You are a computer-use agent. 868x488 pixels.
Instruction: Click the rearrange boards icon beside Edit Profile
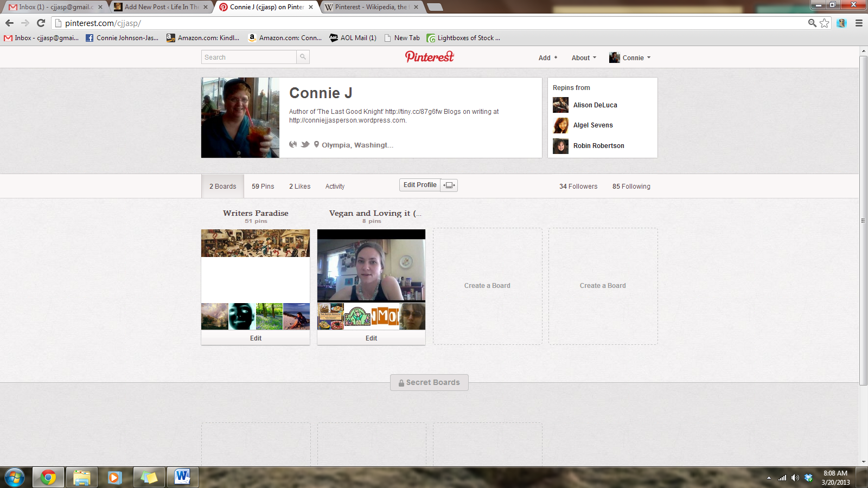coord(449,185)
